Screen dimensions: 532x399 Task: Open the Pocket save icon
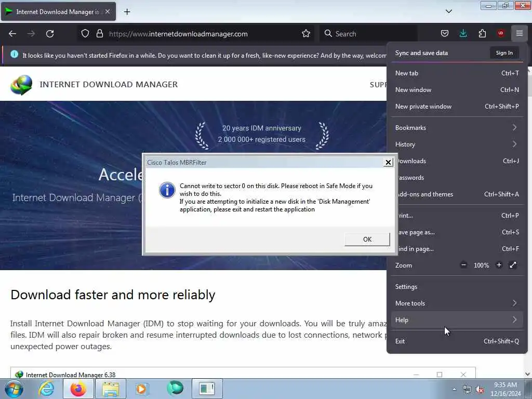pyautogui.click(x=445, y=33)
